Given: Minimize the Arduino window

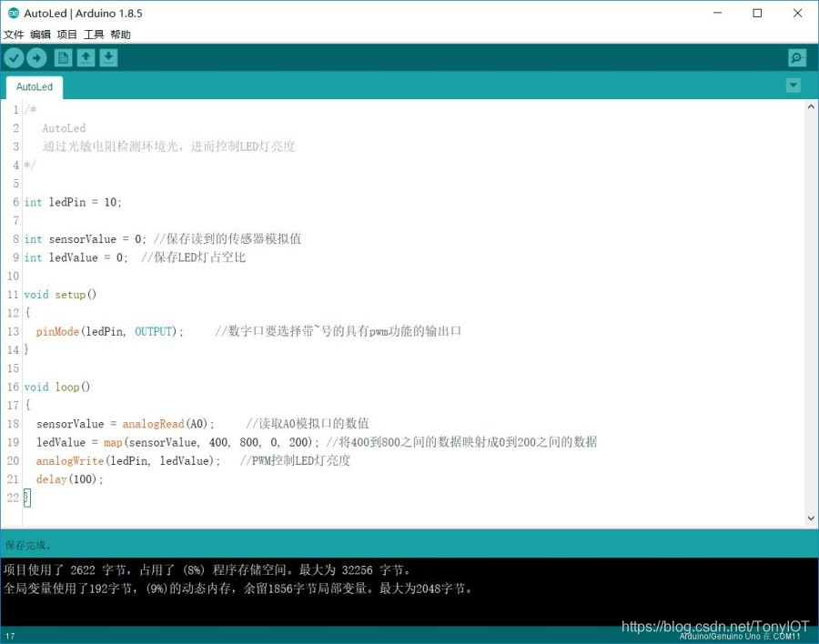Looking at the screenshot, I should click(718, 13).
